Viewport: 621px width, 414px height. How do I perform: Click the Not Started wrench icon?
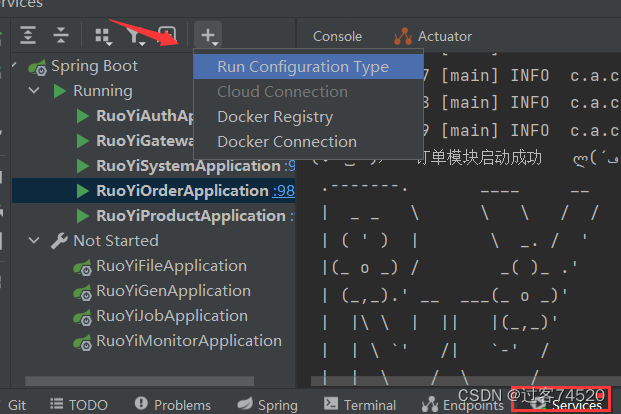(x=59, y=241)
